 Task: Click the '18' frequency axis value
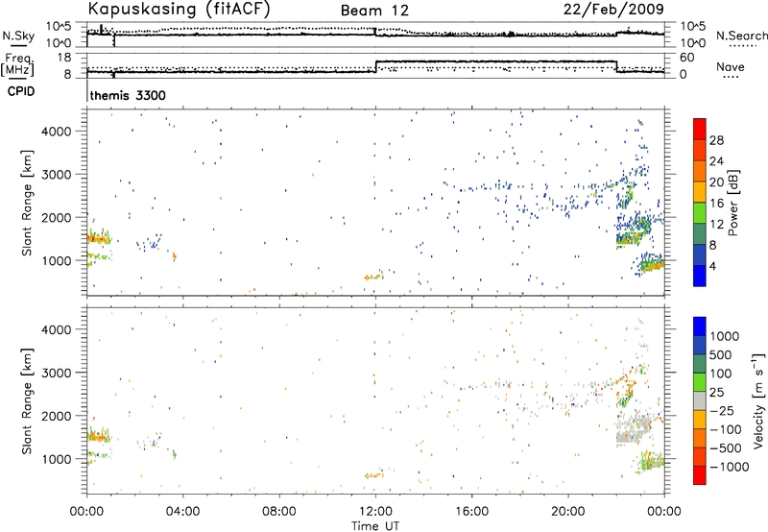pos(64,58)
